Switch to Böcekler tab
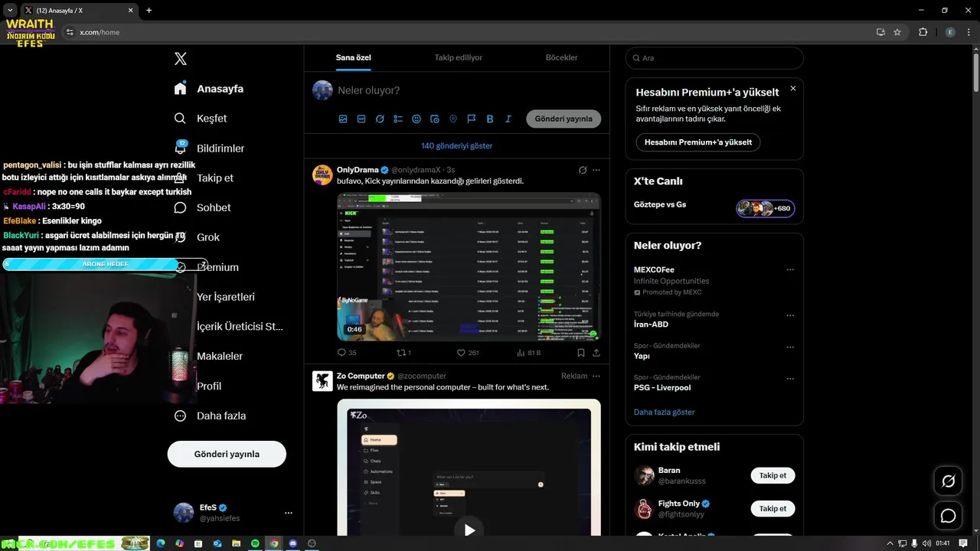 (561, 57)
